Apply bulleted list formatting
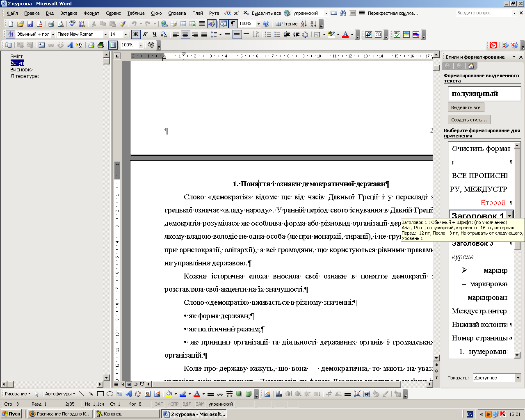The width and height of the screenshot is (525, 420). (277, 34)
